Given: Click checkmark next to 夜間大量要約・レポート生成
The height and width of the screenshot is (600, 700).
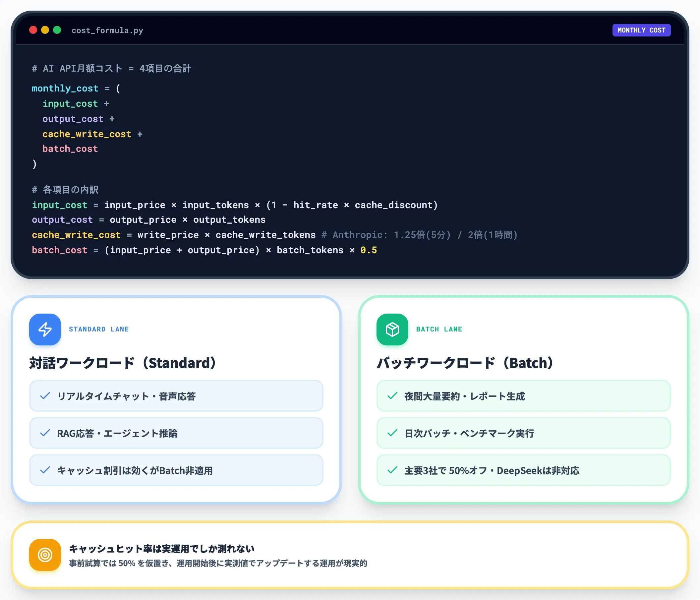Looking at the screenshot, I should 392,396.
